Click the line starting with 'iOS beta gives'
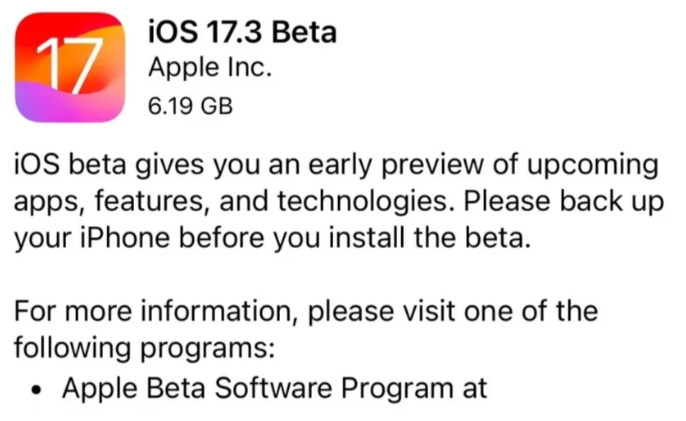Viewport: 686px width, 421px height. (x=335, y=164)
